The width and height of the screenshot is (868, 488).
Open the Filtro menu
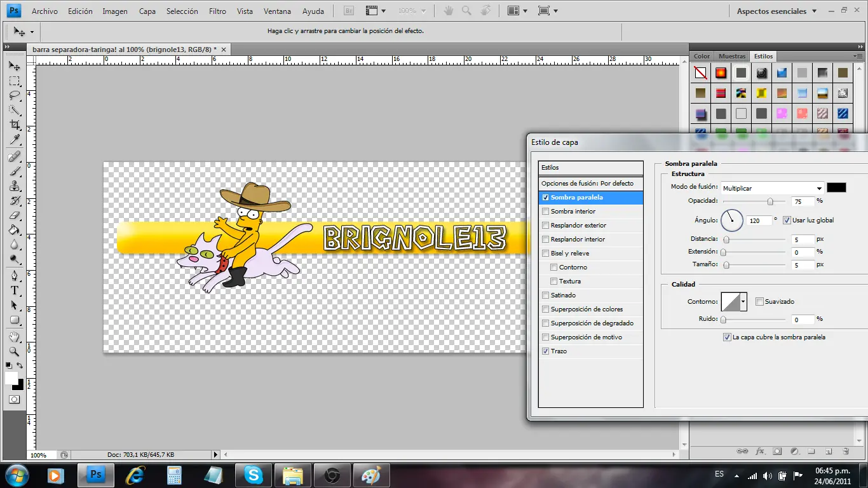tap(218, 11)
